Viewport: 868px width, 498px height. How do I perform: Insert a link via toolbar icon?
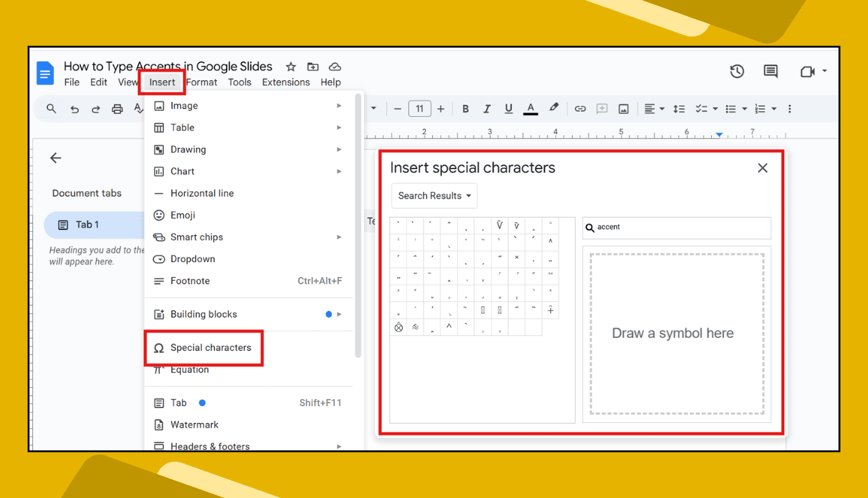(x=580, y=108)
